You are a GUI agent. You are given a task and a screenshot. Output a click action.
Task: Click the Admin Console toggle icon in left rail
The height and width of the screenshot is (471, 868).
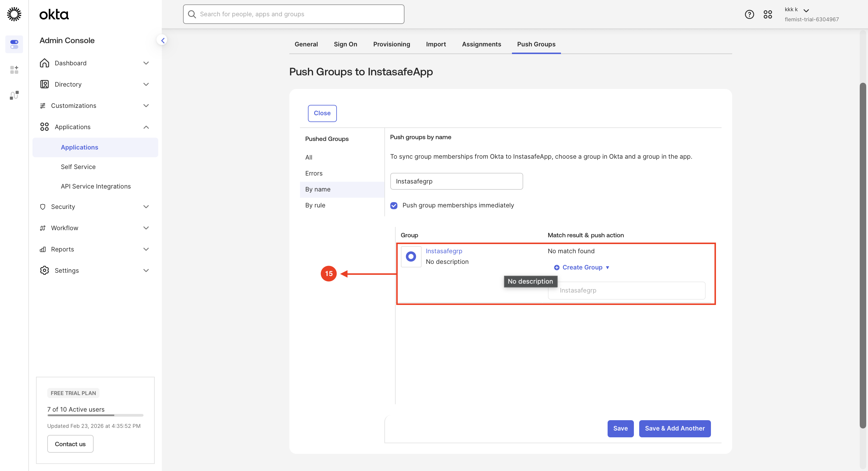[x=14, y=44]
